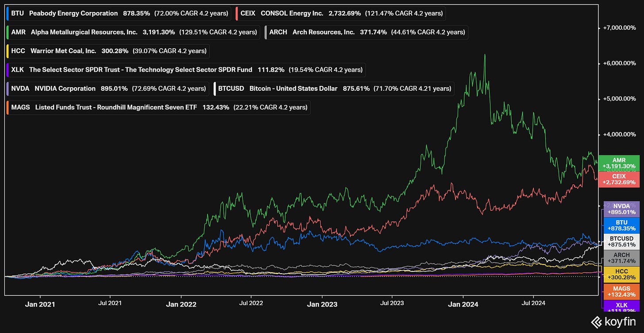This screenshot has height=333, width=644.
Task: Click the orange MAGS +132.43% price tag
Action: 621,291
